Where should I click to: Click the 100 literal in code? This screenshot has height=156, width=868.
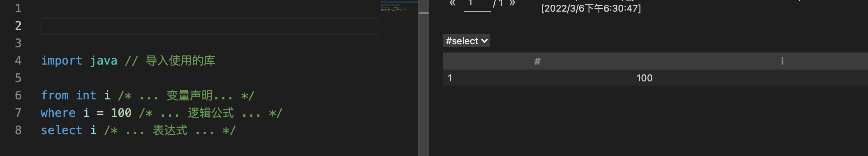tap(121, 113)
